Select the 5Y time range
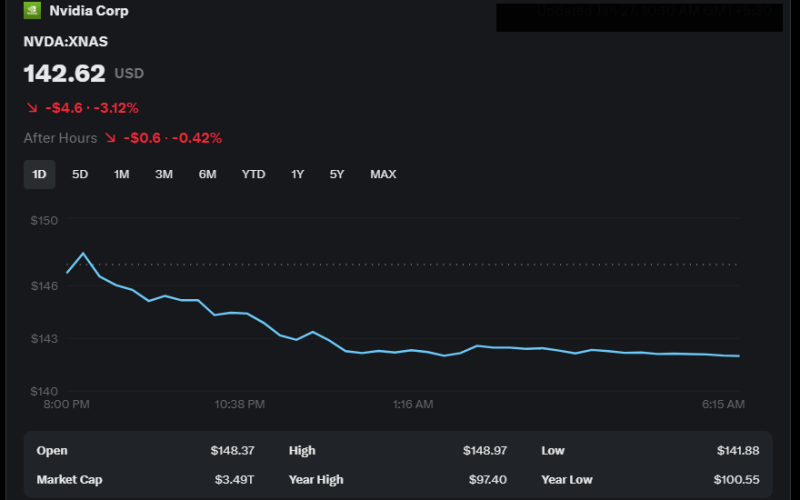This screenshot has height=500, width=800. pos(337,174)
